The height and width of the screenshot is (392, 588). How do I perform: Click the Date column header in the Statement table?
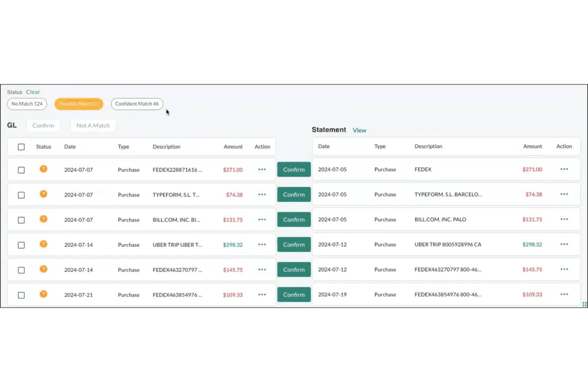tap(324, 147)
